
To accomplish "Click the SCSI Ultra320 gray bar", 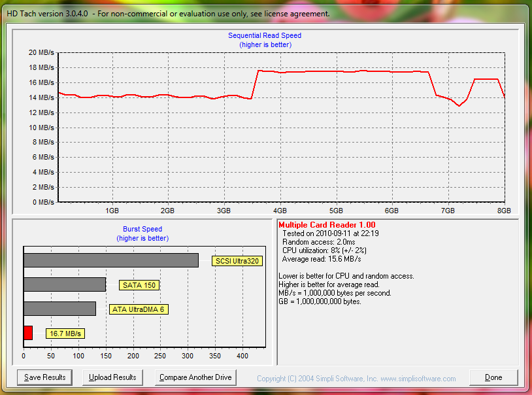I will click(x=111, y=260).
